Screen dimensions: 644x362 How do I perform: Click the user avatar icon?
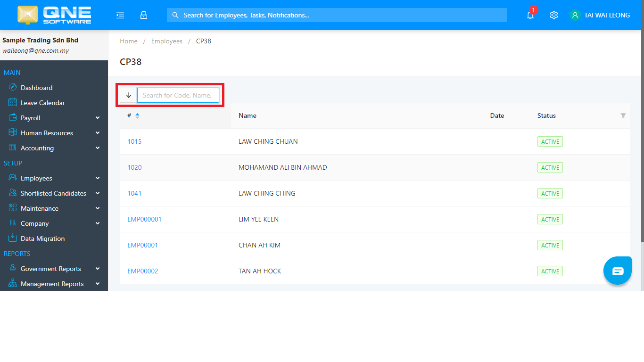[x=575, y=15]
